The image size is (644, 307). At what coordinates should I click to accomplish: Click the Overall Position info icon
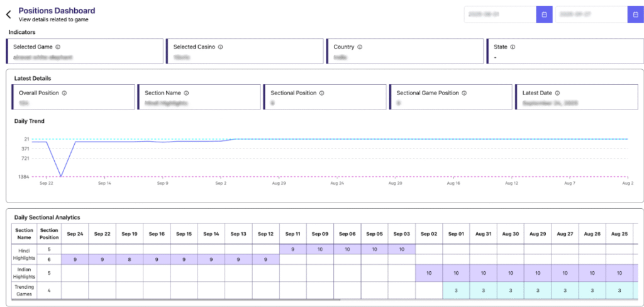point(64,93)
